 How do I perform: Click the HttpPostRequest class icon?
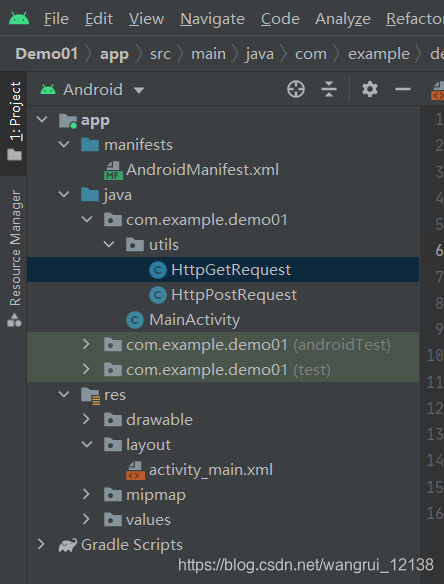point(158,295)
